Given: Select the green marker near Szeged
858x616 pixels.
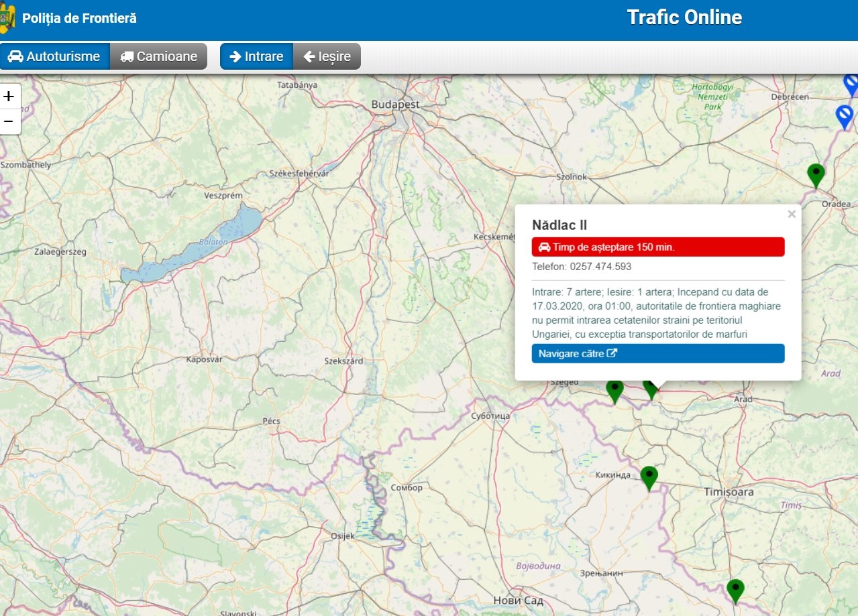Looking at the screenshot, I should [x=614, y=390].
